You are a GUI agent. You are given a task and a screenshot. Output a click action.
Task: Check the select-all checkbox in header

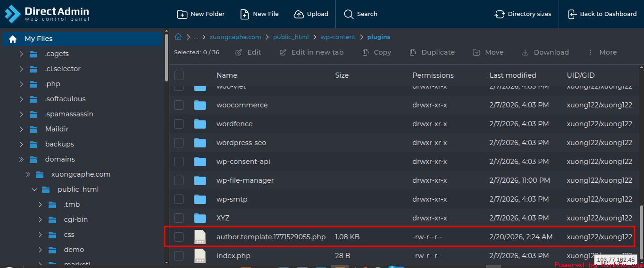pos(179,75)
